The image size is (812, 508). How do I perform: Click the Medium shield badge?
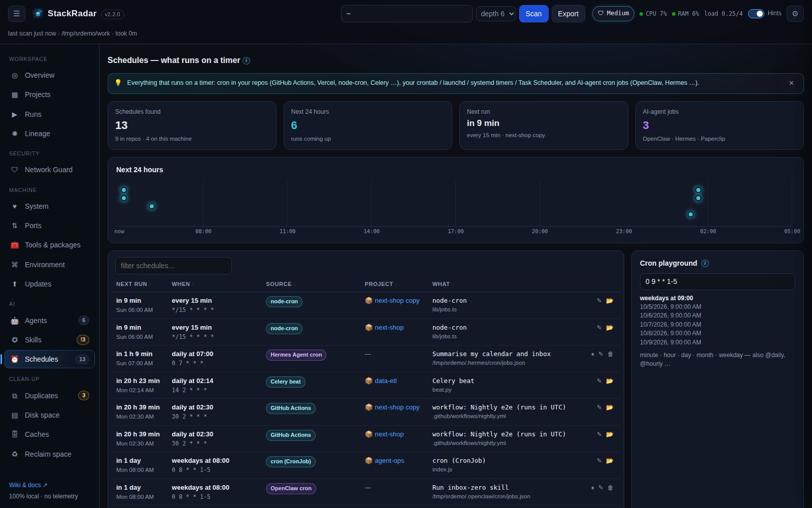point(613,14)
